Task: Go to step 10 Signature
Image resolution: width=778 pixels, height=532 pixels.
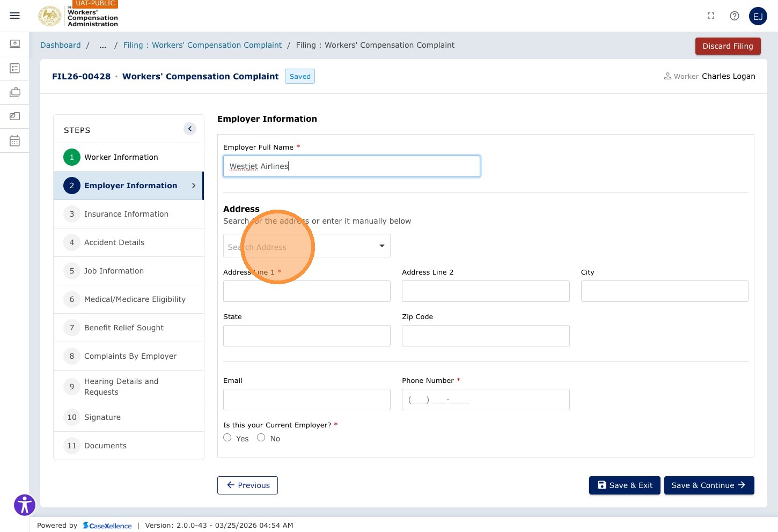Action: tap(129, 417)
